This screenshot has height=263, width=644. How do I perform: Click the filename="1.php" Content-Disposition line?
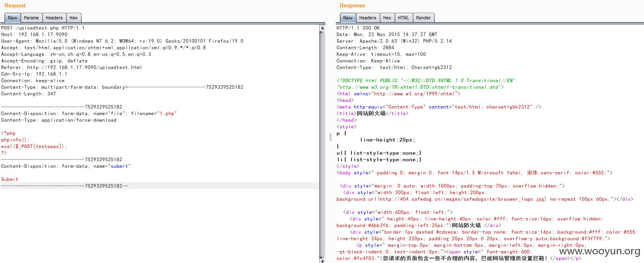click(x=89, y=114)
